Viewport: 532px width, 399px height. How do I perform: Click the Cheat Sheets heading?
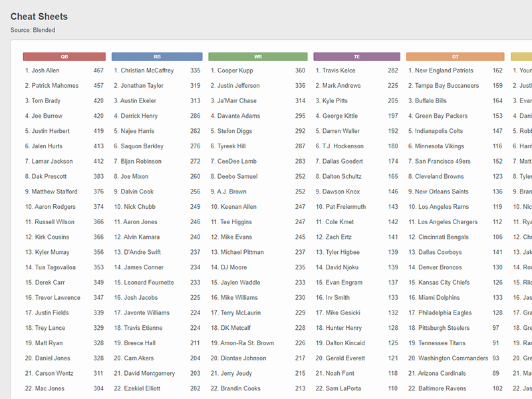(39, 17)
